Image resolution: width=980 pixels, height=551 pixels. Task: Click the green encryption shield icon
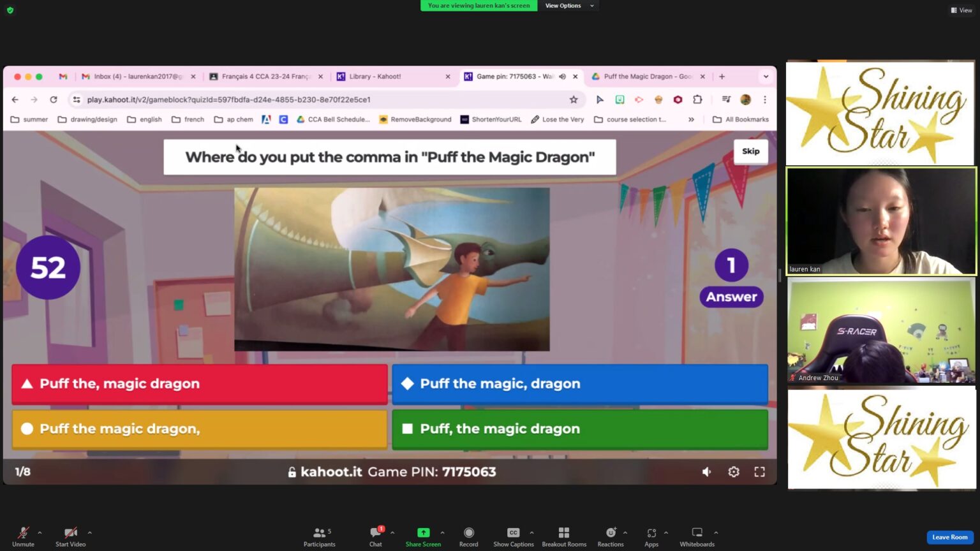[10, 10]
